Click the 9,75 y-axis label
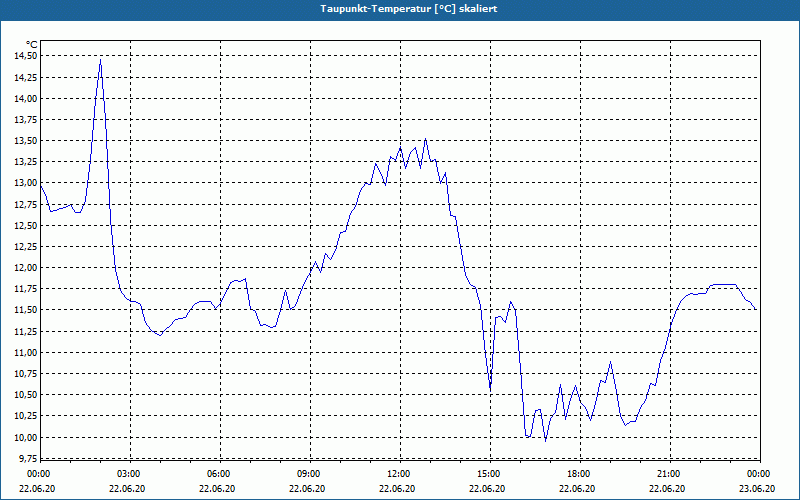Viewport: 800px width, 500px height. (x=28, y=459)
